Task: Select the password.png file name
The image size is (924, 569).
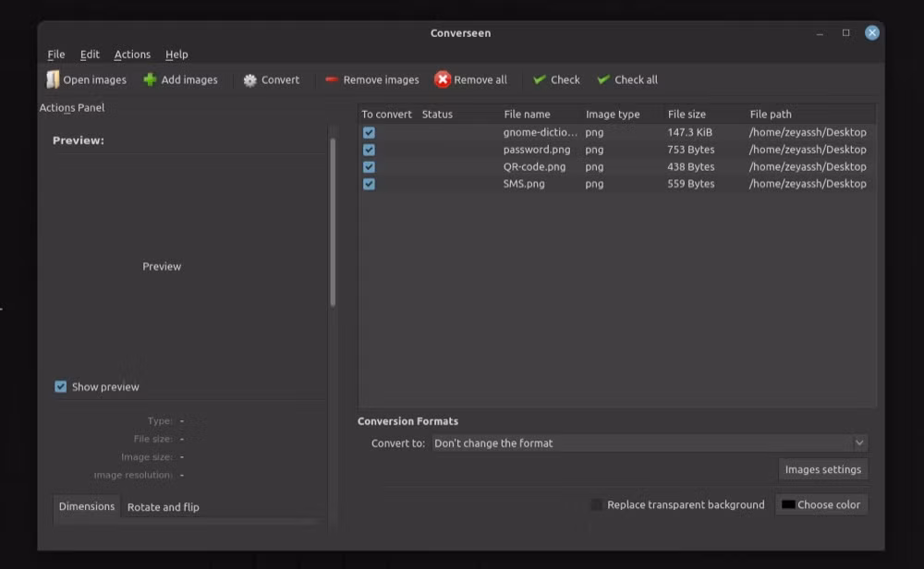Action: [x=537, y=150]
